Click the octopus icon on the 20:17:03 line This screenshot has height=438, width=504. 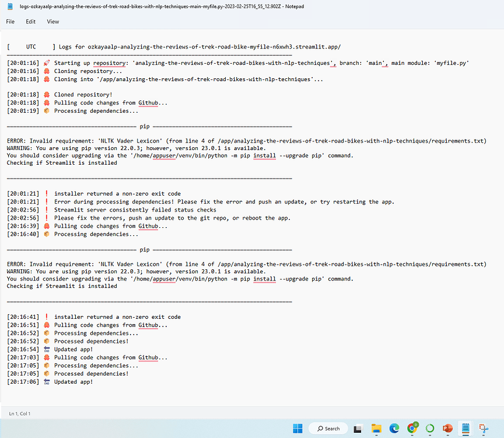point(47,357)
